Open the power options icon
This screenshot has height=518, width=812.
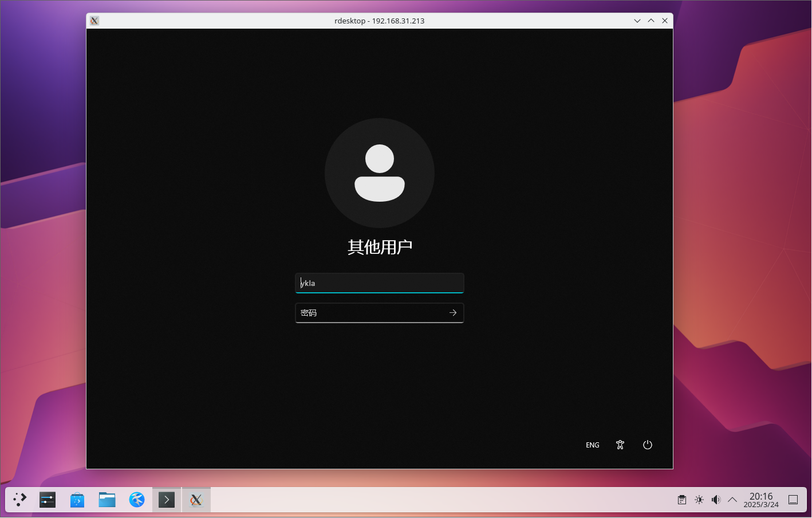point(648,445)
